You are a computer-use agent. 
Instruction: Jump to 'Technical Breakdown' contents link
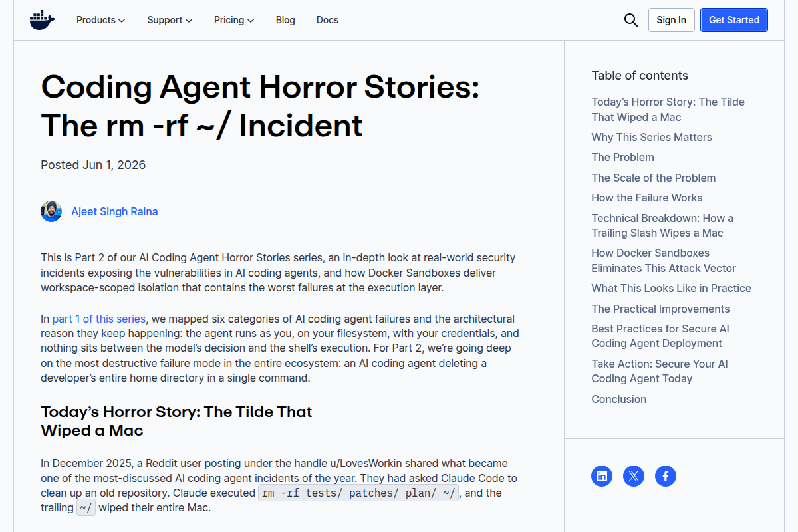tap(662, 225)
